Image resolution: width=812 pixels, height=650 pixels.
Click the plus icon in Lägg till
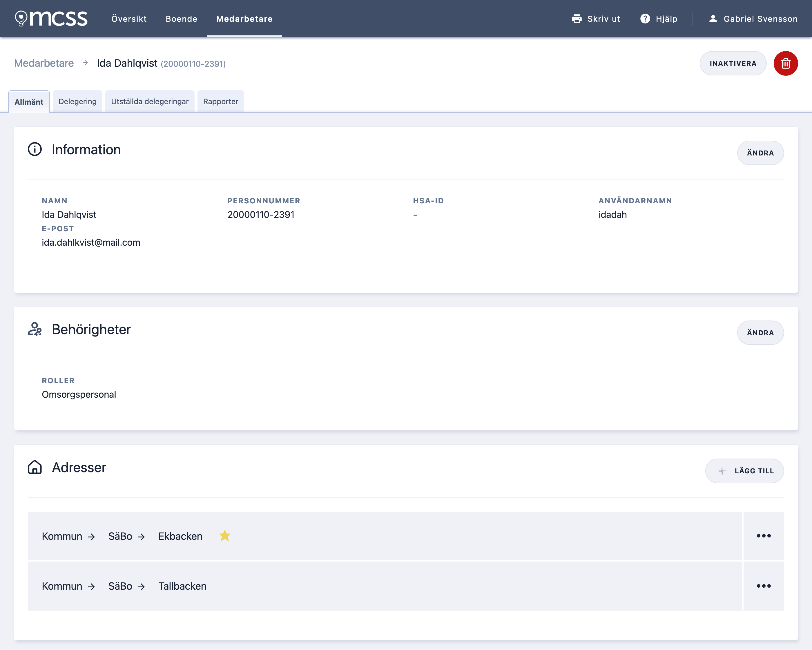722,471
